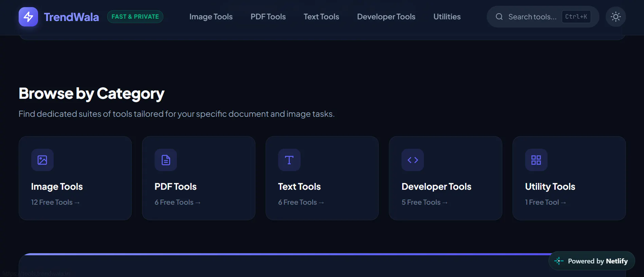
Task: Click the FAST & PRIVATE badge
Action: [x=135, y=17]
